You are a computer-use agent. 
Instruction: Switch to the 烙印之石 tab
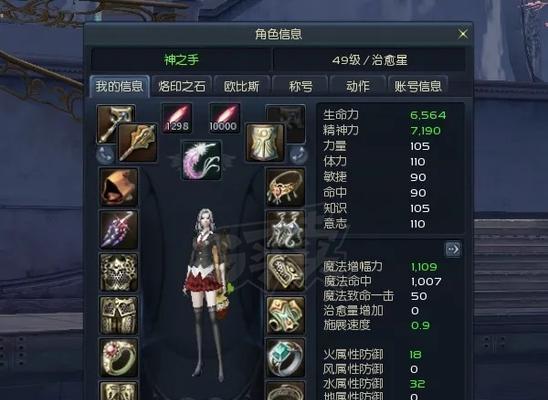pos(182,86)
